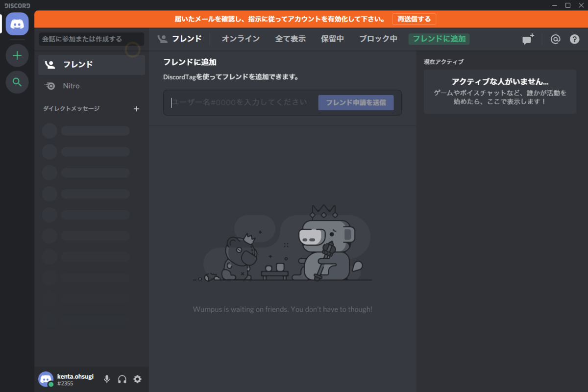Click the 再送信する button in the banner
The width and height of the screenshot is (588, 392).
coord(414,19)
